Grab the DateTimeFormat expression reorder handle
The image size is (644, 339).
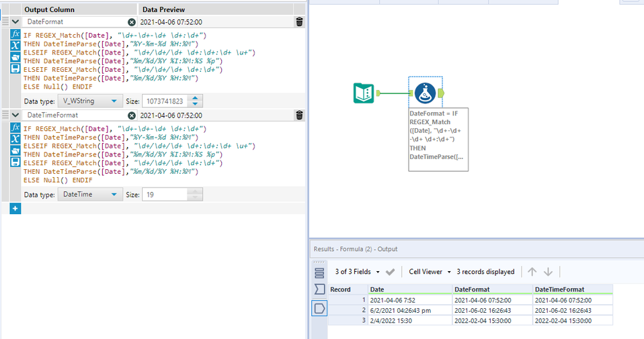(5, 115)
